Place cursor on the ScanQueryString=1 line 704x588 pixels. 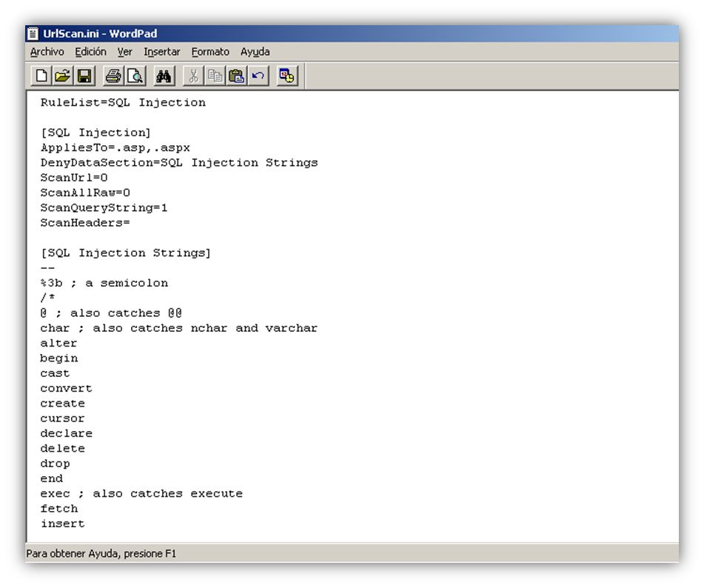(x=104, y=208)
